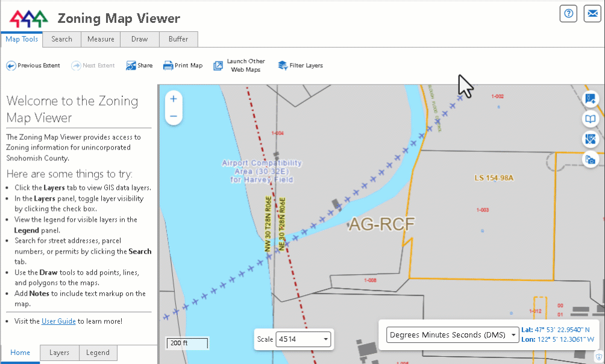Open the Degrees Minutes Seconds format dropdown
This screenshot has height=364, width=605.
(x=452, y=334)
